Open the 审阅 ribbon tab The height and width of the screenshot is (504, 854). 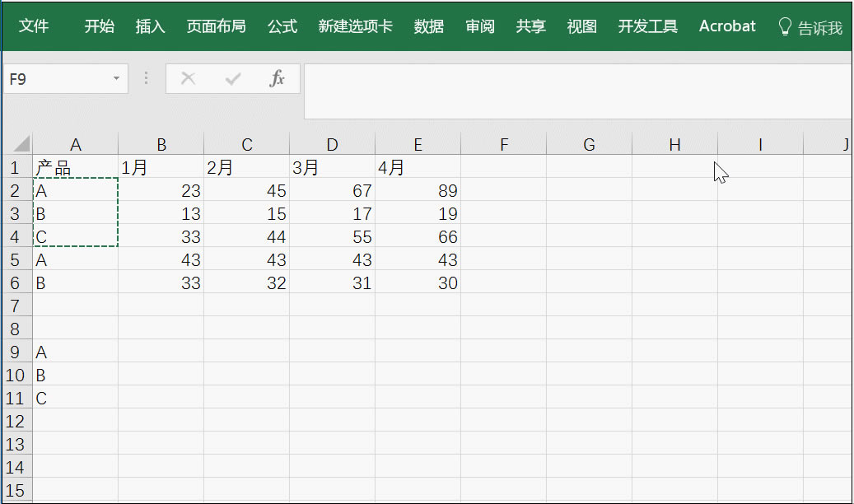click(x=480, y=26)
